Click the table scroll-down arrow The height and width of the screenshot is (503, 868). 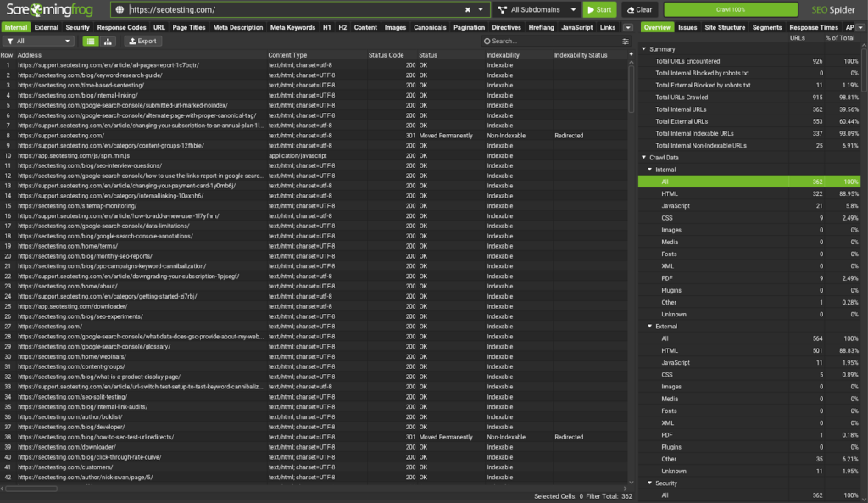pos(631,483)
